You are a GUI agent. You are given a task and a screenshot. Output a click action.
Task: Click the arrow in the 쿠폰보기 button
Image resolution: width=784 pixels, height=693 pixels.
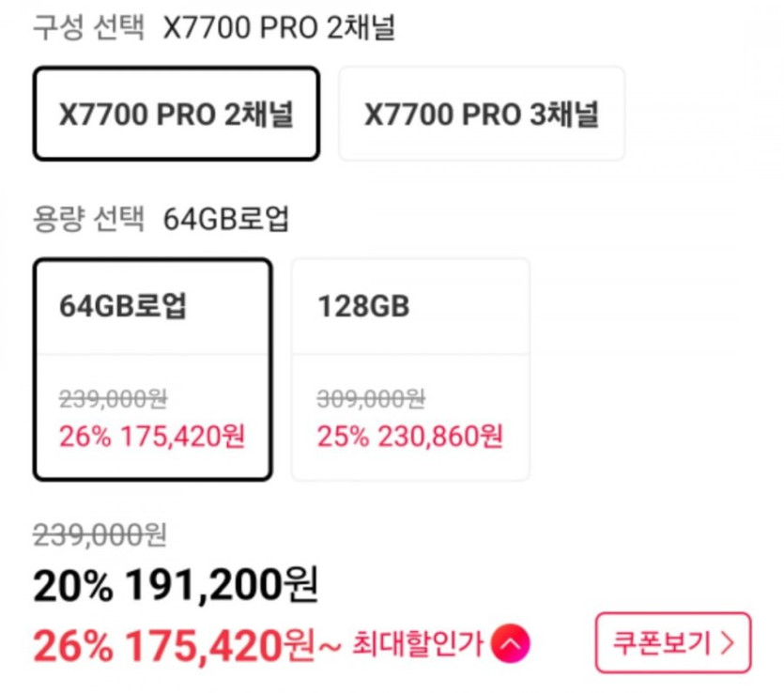pos(727,643)
